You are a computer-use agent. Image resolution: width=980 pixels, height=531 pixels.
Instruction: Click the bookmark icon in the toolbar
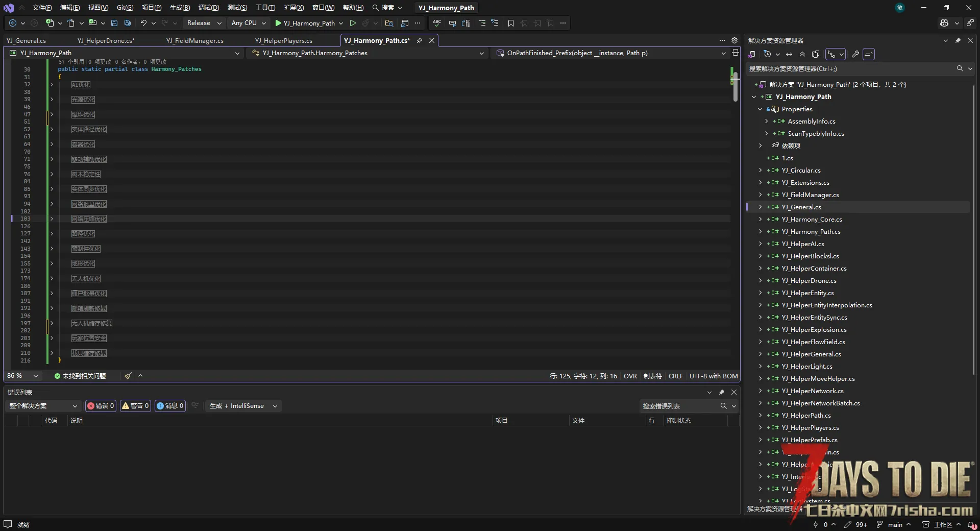pyautogui.click(x=510, y=23)
